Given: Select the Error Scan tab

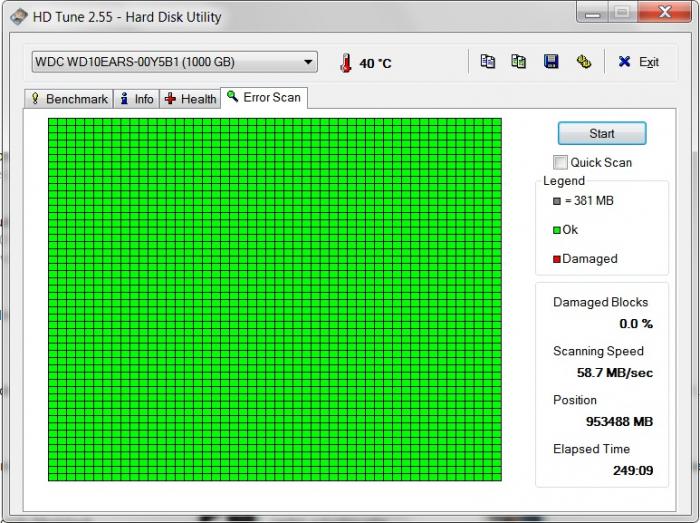Looking at the screenshot, I should click(264, 97).
